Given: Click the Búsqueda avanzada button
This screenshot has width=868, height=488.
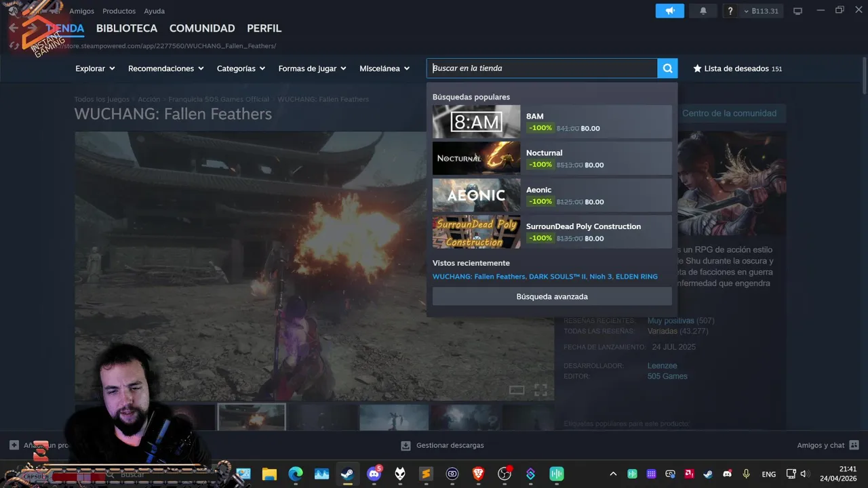Looking at the screenshot, I should point(552,296).
